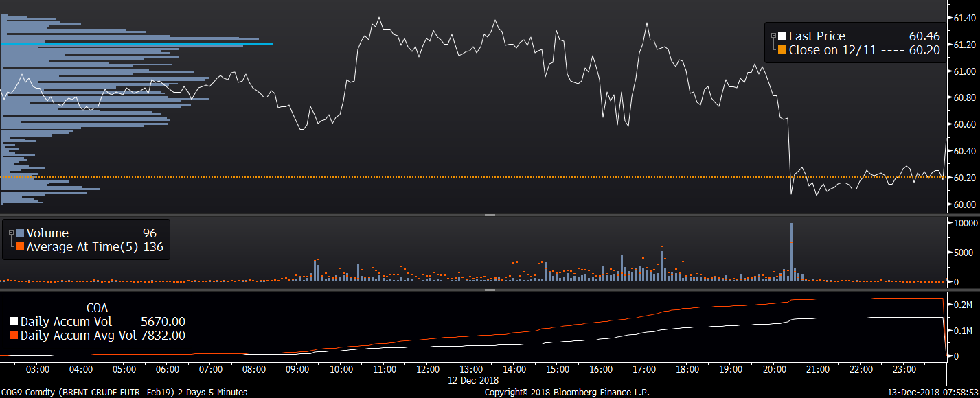The width and height of the screenshot is (980, 398).
Task: Click the highlighted blue volume-at-price bar
Action: (137, 43)
